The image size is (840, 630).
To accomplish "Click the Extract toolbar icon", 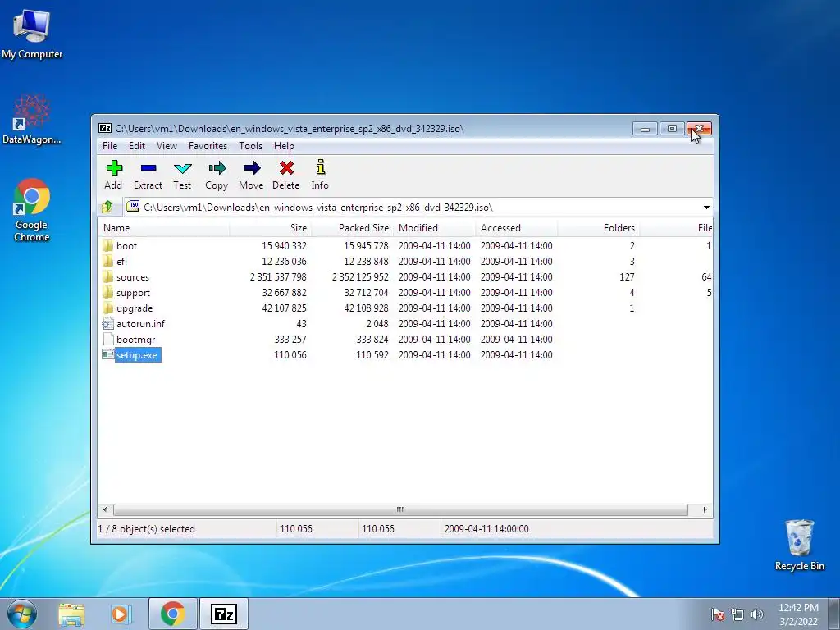I will pyautogui.click(x=148, y=168).
